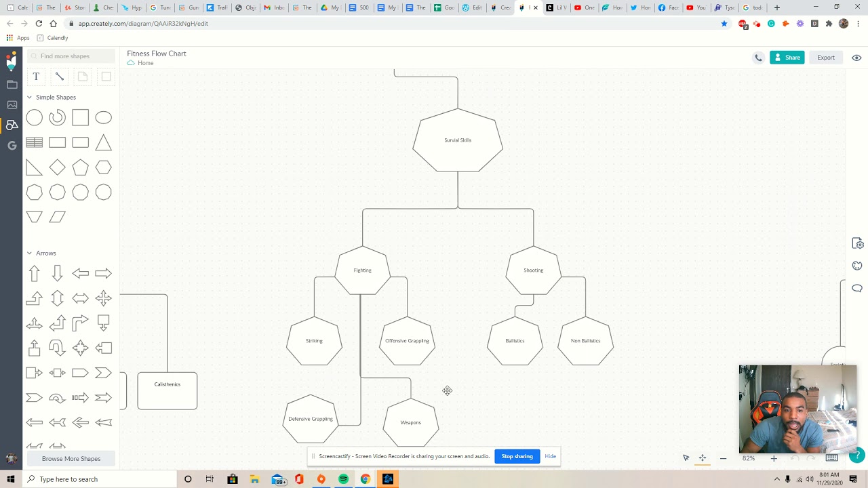The image size is (868, 488).
Task: Choose the U-turn arrow shape
Action: point(58,348)
